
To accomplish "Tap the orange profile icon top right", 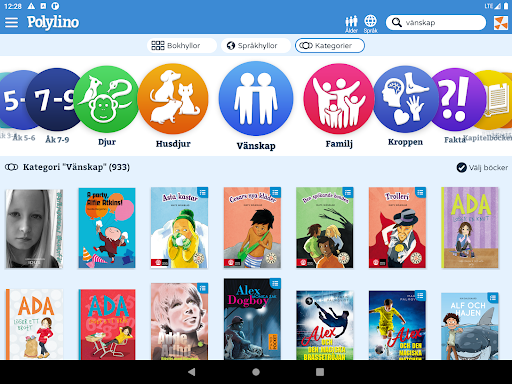I will coord(501,23).
